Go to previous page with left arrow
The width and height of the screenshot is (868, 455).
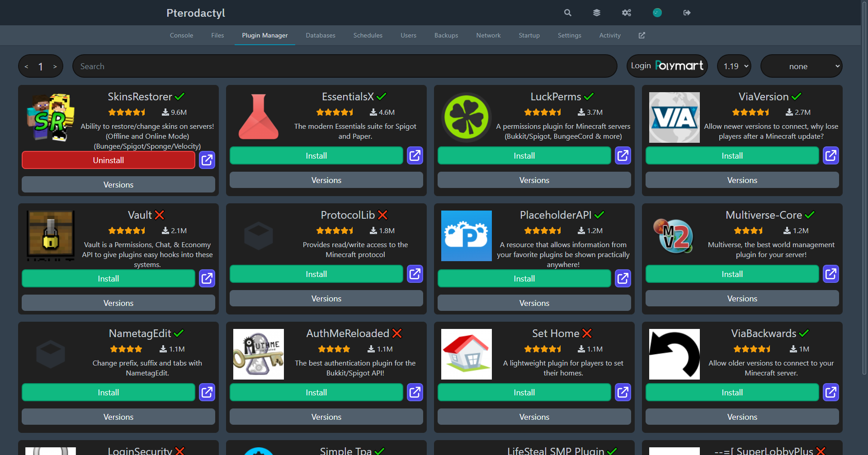[x=27, y=67]
